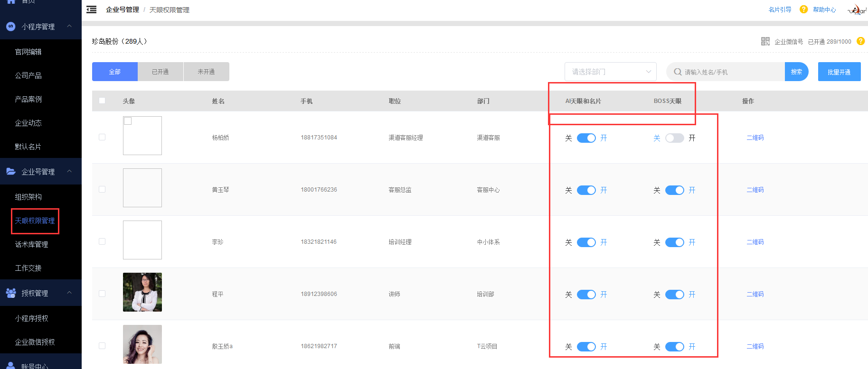Click the company logo at top right
The width and height of the screenshot is (868, 369).
pyautogui.click(x=857, y=10)
